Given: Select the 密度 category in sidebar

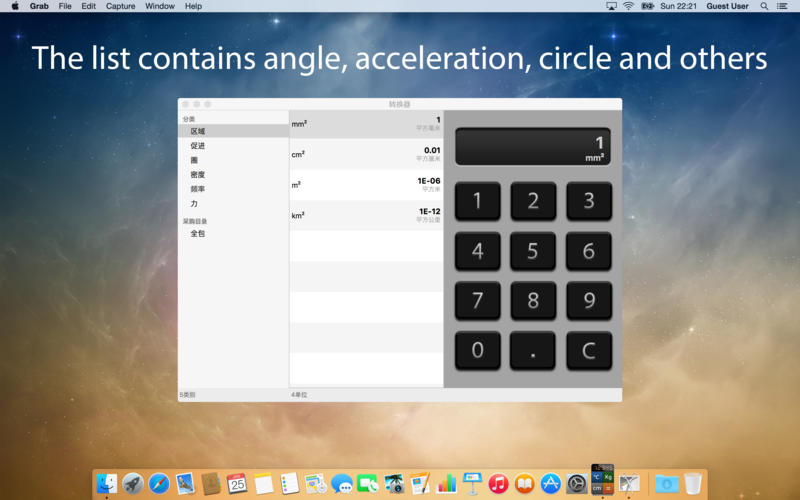Looking at the screenshot, I should click(198, 175).
